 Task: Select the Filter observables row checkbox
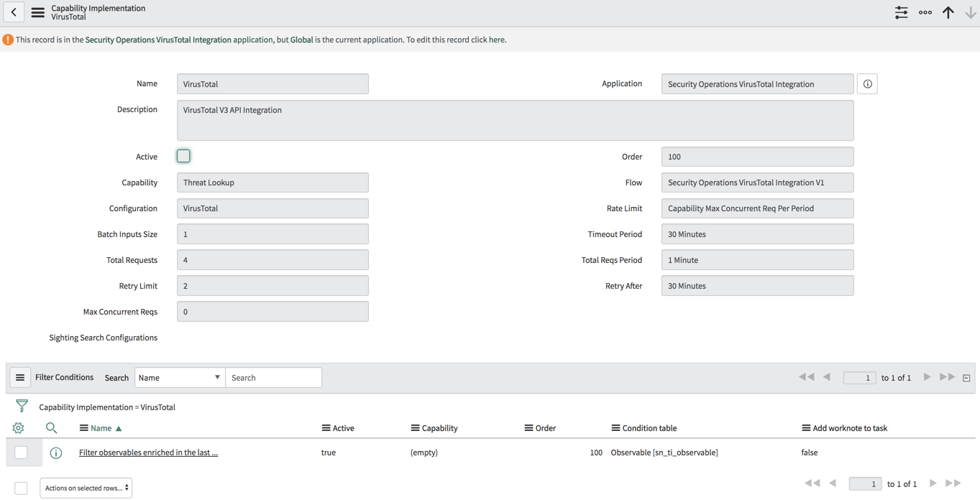[21, 453]
